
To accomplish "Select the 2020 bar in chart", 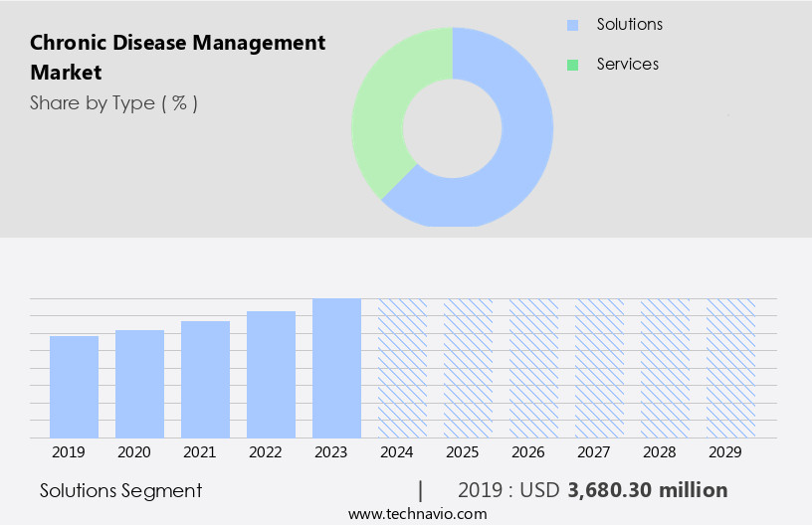I will 139,384.
